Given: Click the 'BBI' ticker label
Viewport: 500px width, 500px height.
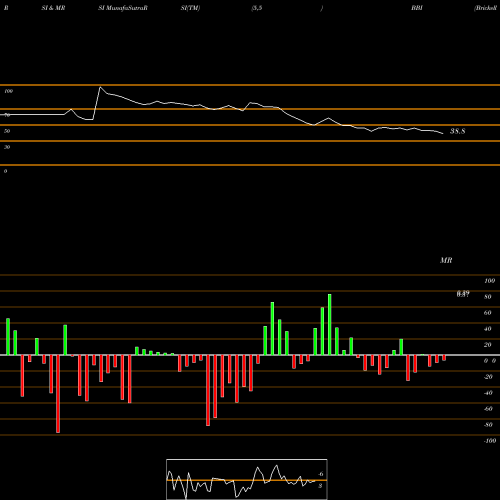Looking at the screenshot, I should [x=417, y=8].
